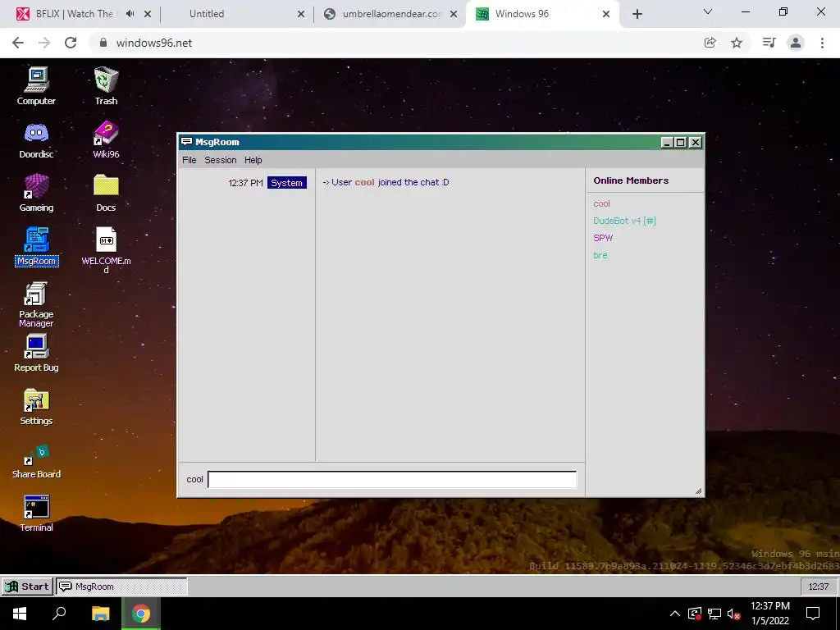Open the Settings desktop shortcut
840x630 pixels.
tap(36, 407)
